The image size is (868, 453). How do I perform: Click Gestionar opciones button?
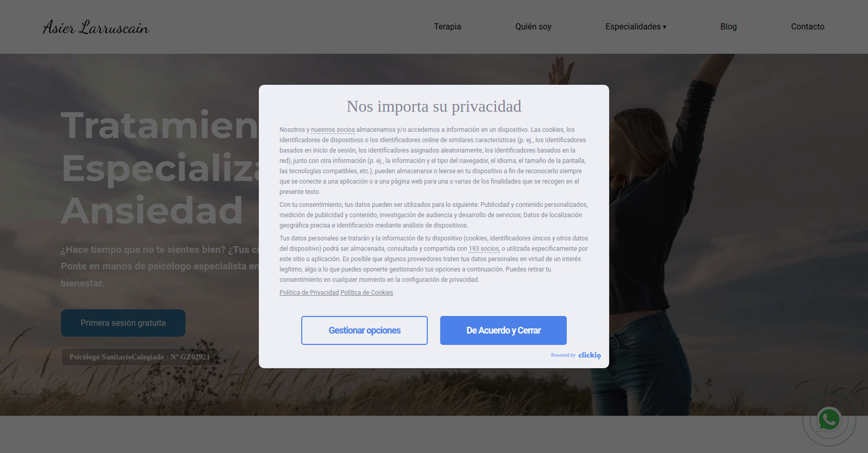[364, 330]
